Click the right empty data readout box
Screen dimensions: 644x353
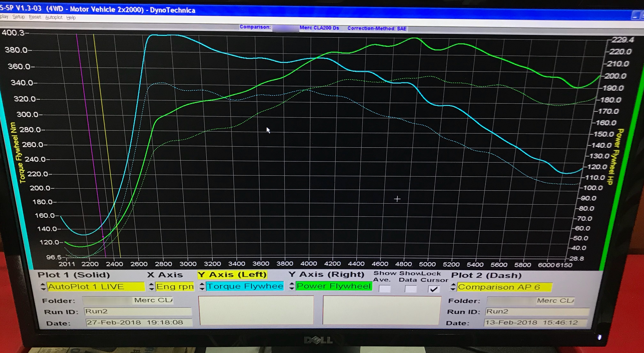click(382, 310)
